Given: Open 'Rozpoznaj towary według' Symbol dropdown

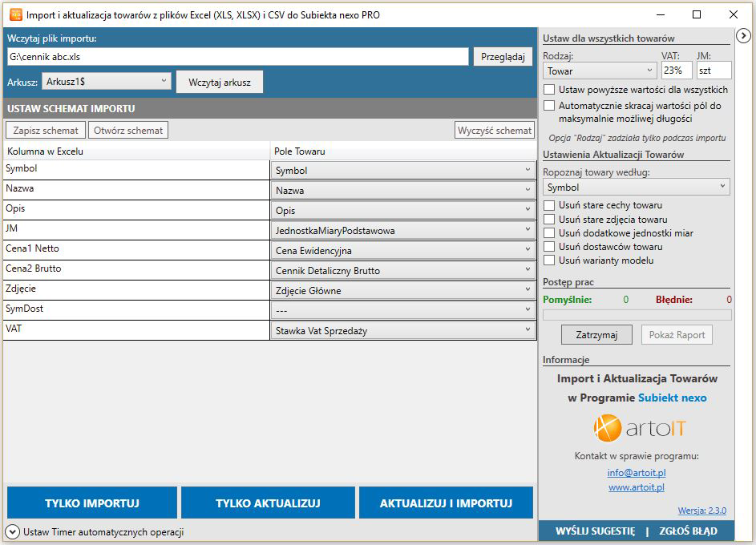Looking at the screenshot, I should pyautogui.click(x=636, y=187).
